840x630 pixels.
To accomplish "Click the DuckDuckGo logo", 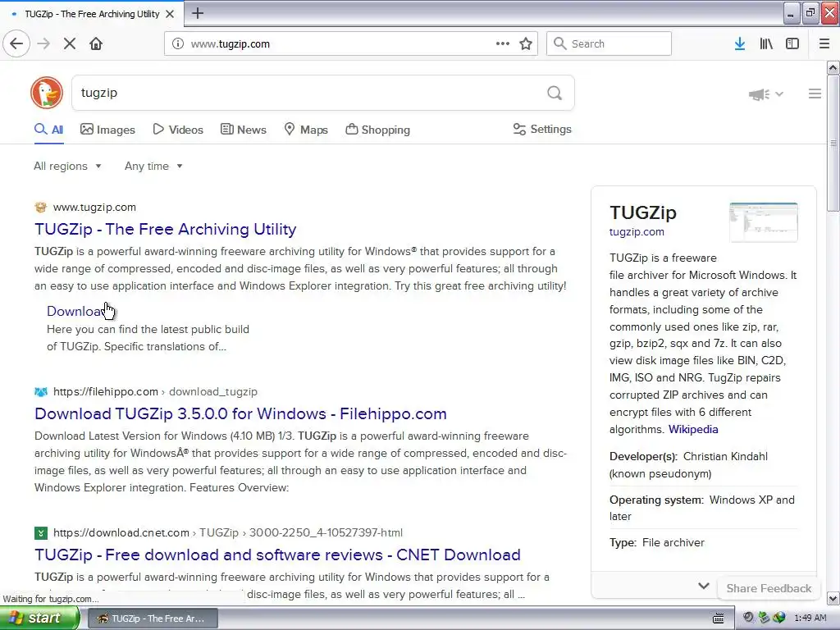I will coord(47,93).
